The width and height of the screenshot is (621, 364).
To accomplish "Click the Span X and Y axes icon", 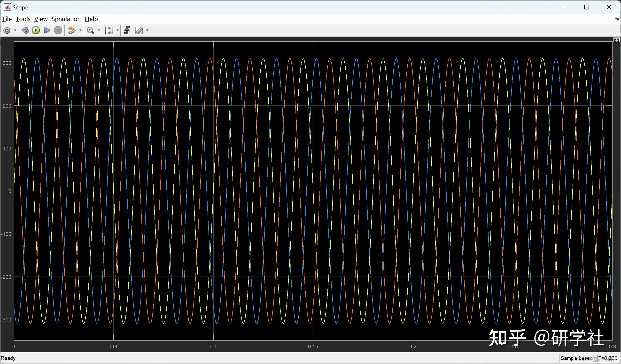I will coord(110,30).
